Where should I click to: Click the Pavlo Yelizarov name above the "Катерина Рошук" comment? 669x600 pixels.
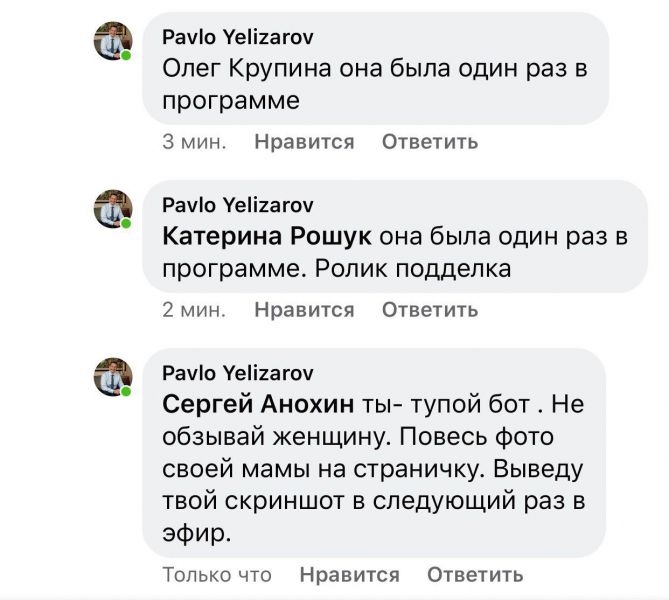click(237, 205)
